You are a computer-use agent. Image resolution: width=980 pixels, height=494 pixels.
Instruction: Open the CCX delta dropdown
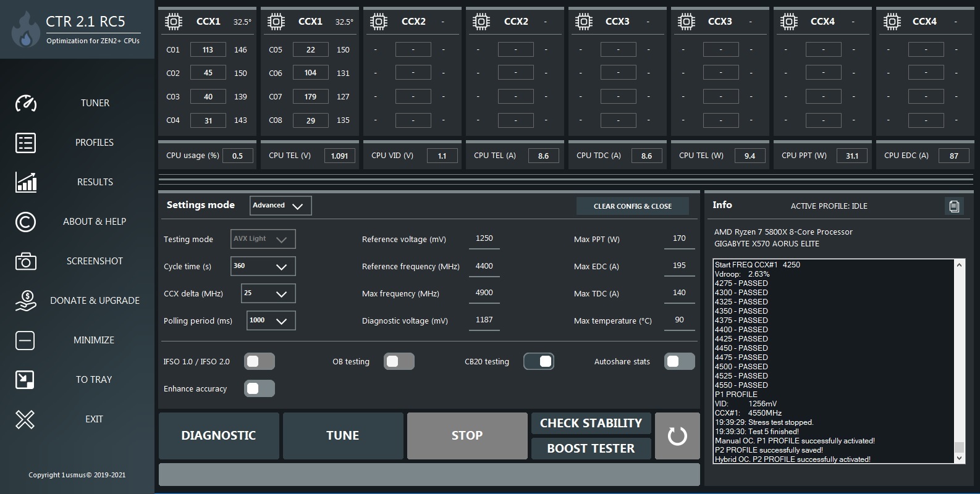(x=268, y=293)
